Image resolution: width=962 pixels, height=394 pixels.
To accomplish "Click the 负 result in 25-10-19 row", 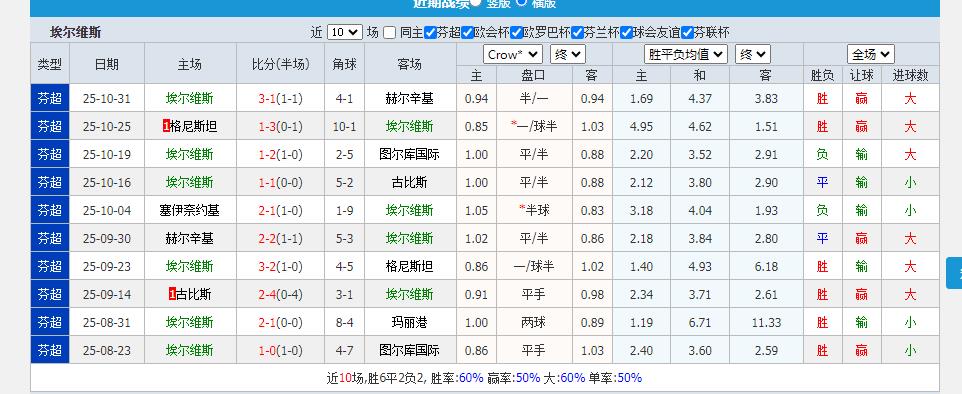I will point(822,155).
